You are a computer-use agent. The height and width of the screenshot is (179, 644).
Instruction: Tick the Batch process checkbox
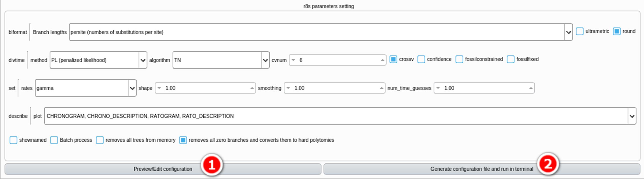point(54,140)
